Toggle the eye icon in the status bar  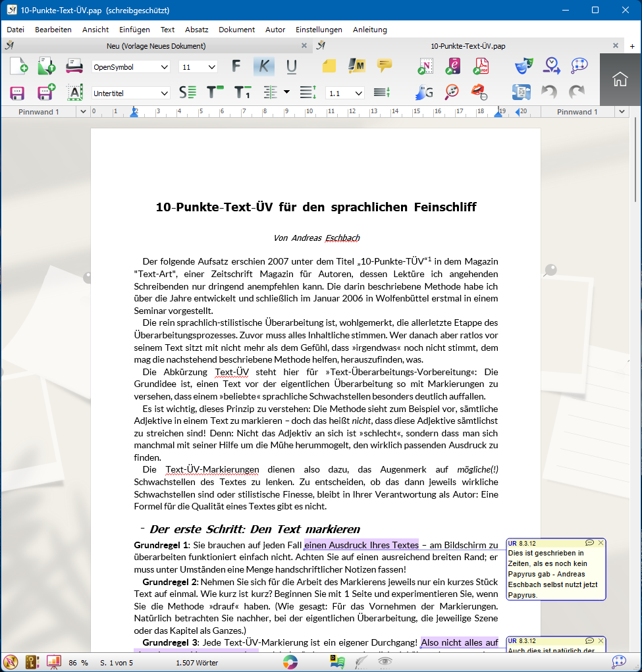tap(385, 662)
